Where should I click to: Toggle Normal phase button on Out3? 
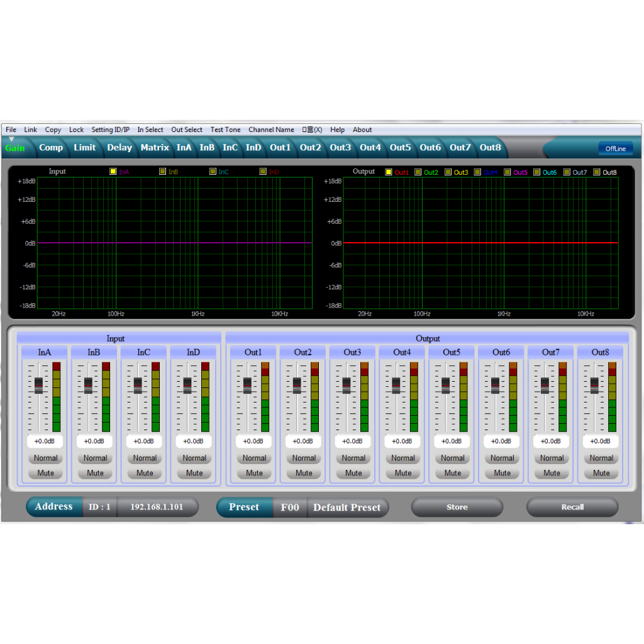[x=353, y=458]
